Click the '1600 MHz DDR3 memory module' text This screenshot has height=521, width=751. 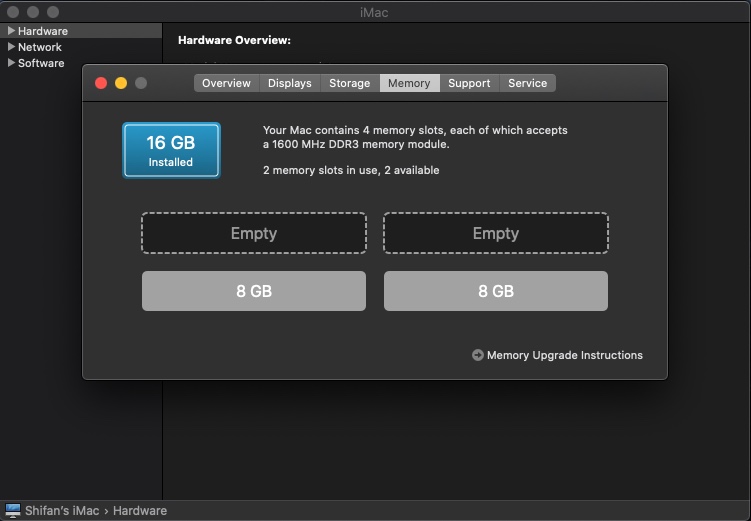click(361, 144)
